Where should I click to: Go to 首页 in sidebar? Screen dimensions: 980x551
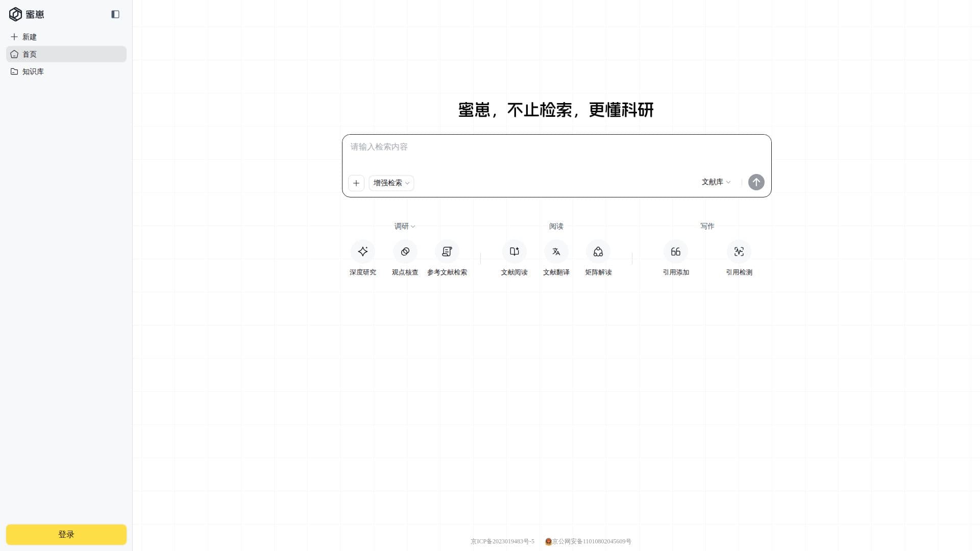tap(66, 54)
